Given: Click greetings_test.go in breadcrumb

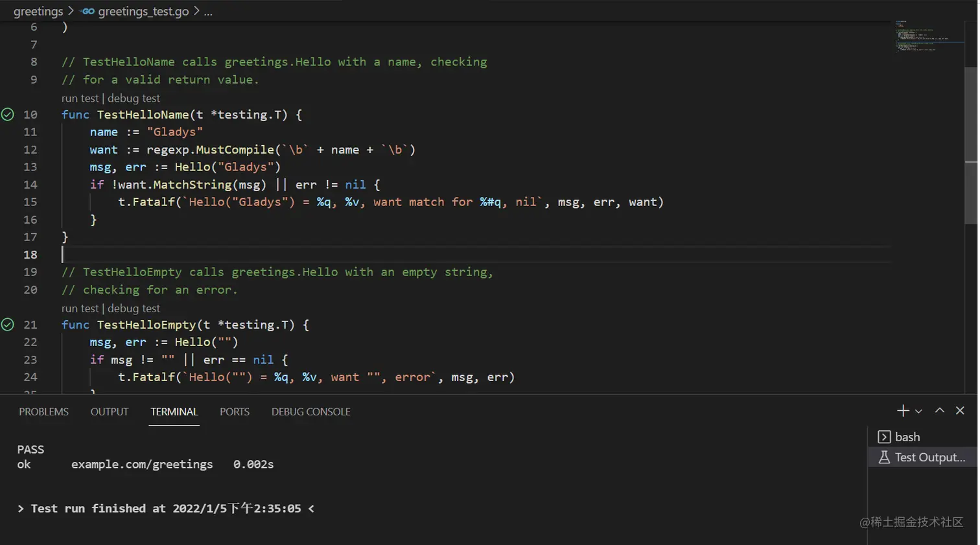Looking at the screenshot, I should tap(143, 11).
